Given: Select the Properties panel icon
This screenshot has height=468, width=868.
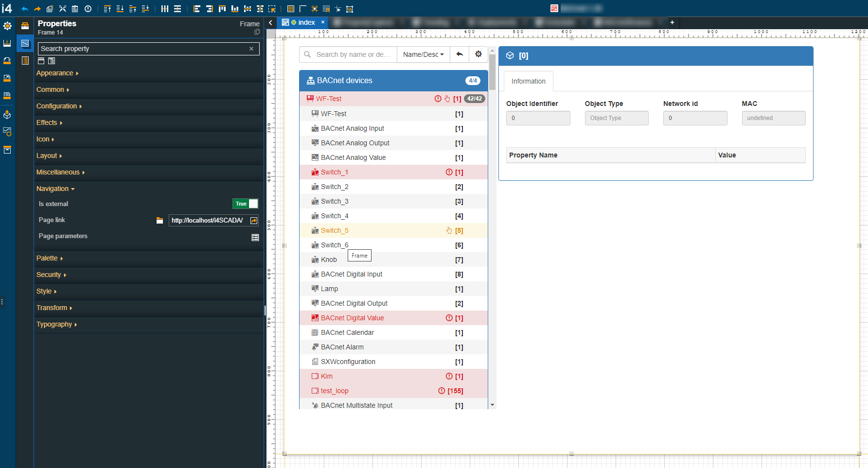Looking at the screenshot, I should pos(25,43).
